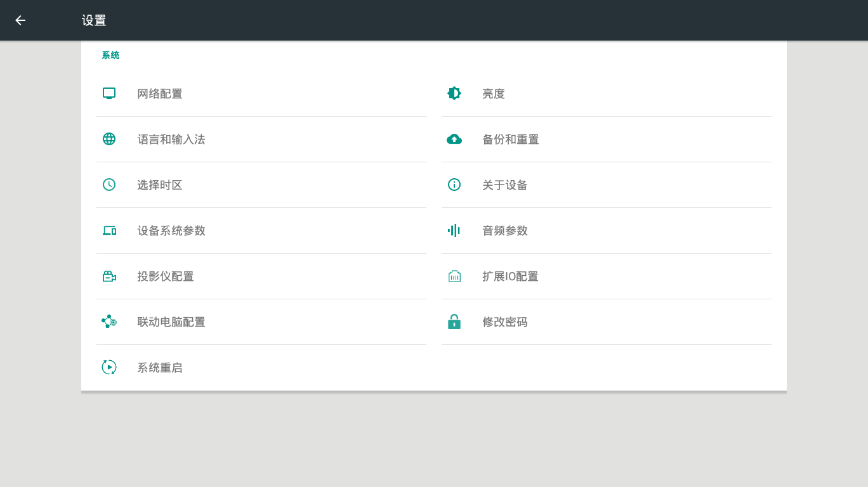Go to 修改密码 option
Screen dimensions: 868x487
pos(505,322)
